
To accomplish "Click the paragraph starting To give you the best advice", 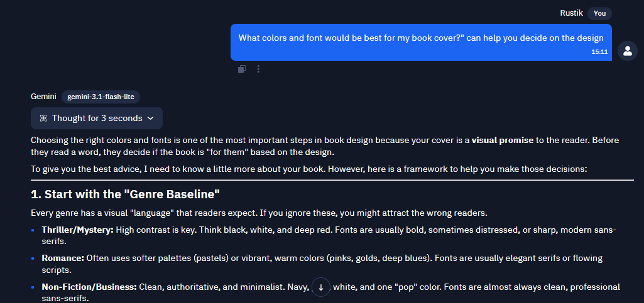I will point(310,169).
